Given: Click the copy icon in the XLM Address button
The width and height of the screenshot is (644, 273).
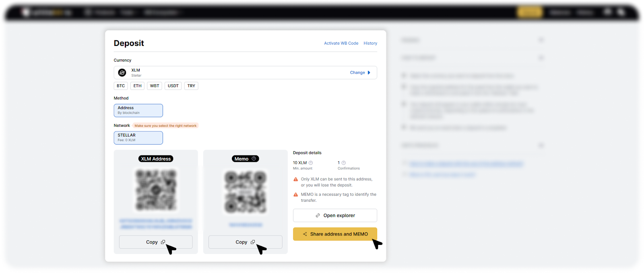Looking at the screenshot, I should [163, 242].
